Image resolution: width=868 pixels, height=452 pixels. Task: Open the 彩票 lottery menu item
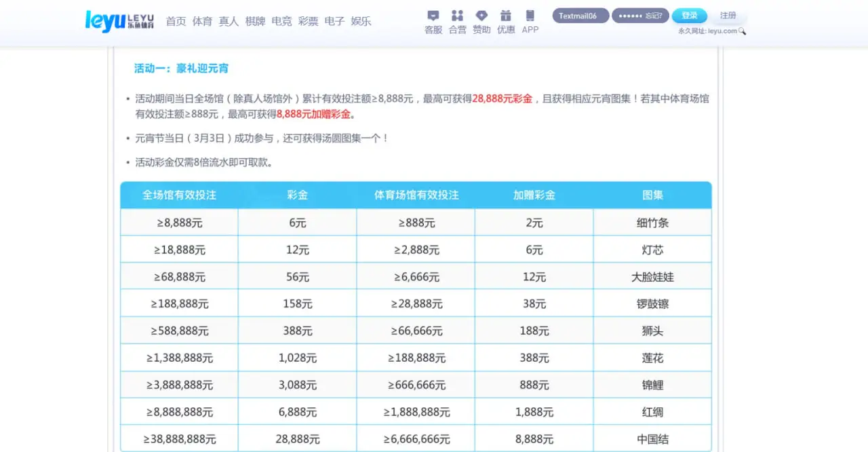click(x=308, y=21)
